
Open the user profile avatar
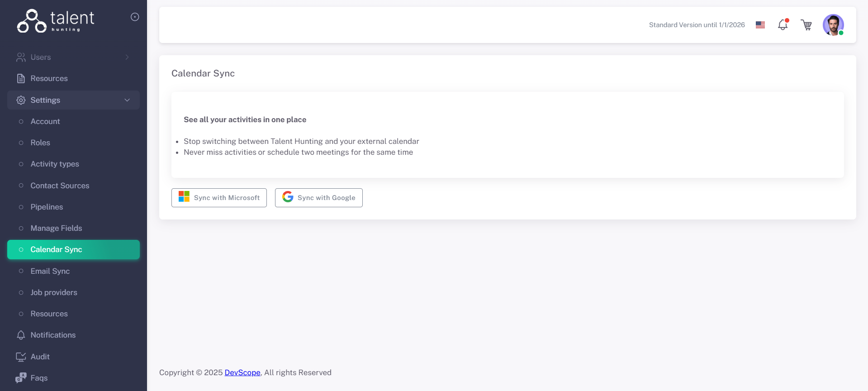[833, 25]
